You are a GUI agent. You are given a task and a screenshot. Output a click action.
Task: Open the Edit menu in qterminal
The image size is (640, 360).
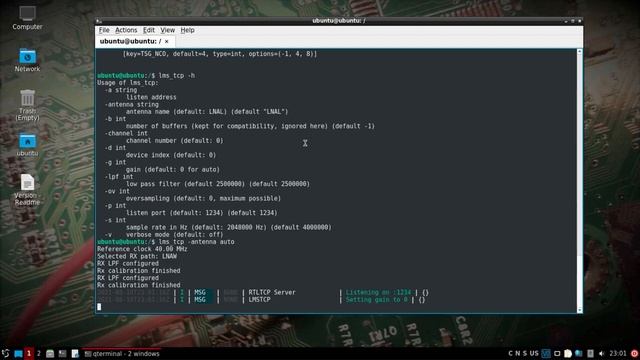pyautogui.click(x=149, y=30)
